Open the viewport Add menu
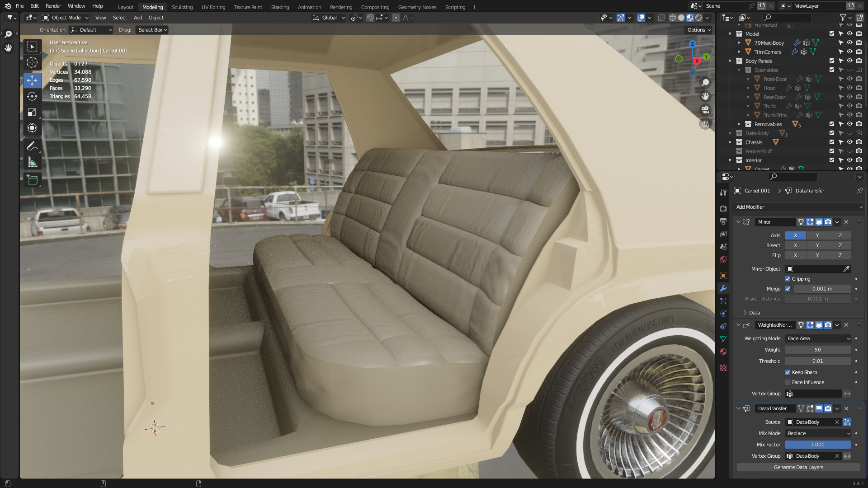Viewport: 868px width, 488px height. click(x=138, y=18)
